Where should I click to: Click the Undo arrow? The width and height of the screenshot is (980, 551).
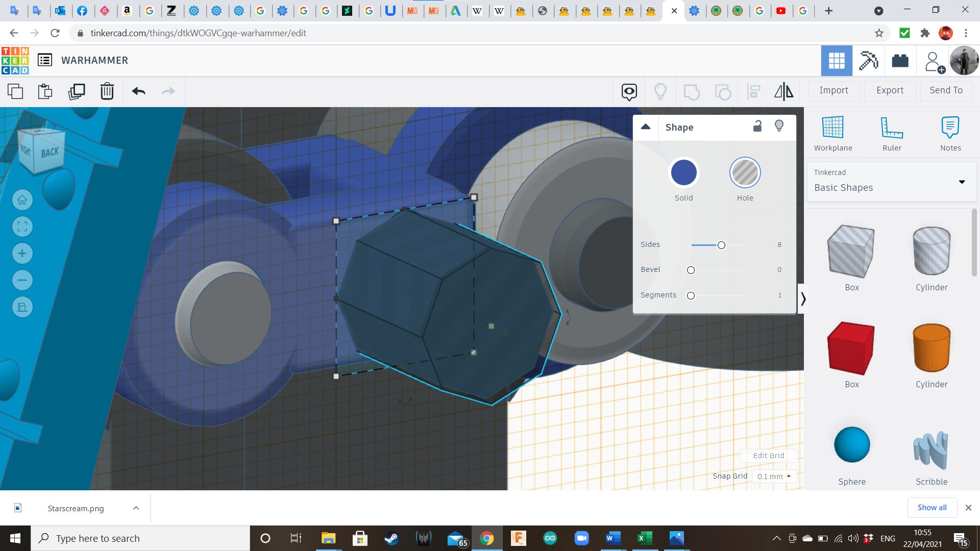[x=138, y=91]
